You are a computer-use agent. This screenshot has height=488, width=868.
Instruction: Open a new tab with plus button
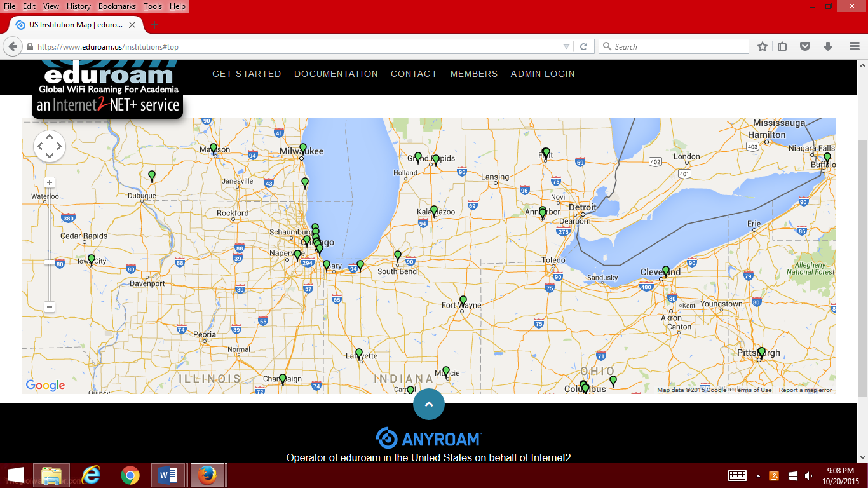[154, 25]
